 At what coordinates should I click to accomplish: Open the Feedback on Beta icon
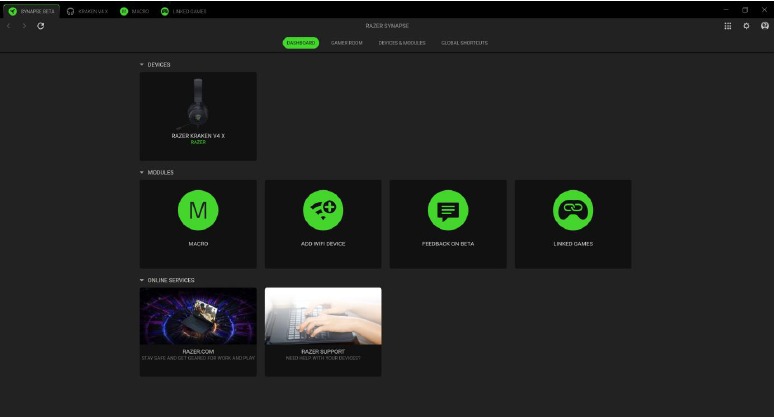448,210
